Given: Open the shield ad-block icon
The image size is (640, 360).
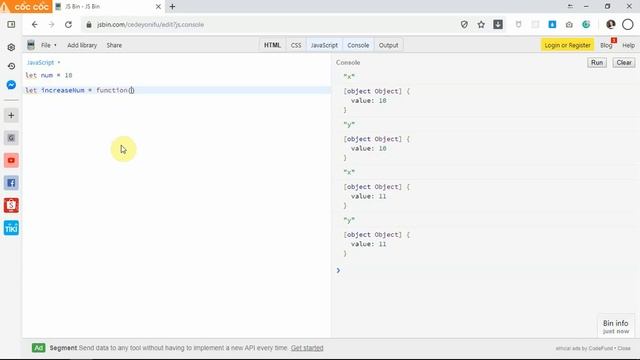Looking at the screenshot, I should [464, 24].
